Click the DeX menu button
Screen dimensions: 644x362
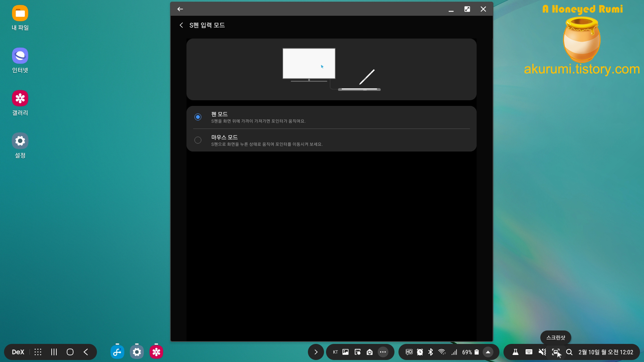[18, 352]
